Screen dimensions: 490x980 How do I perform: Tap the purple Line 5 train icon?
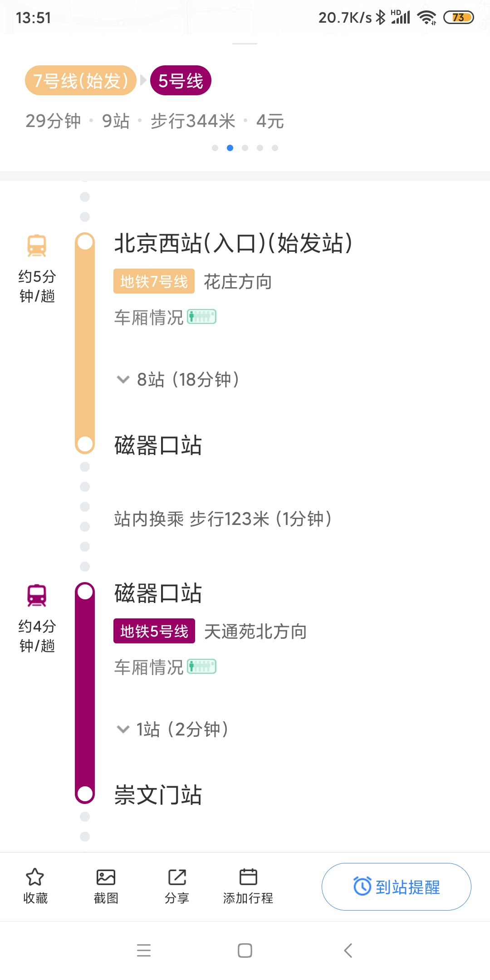point(37,595)
